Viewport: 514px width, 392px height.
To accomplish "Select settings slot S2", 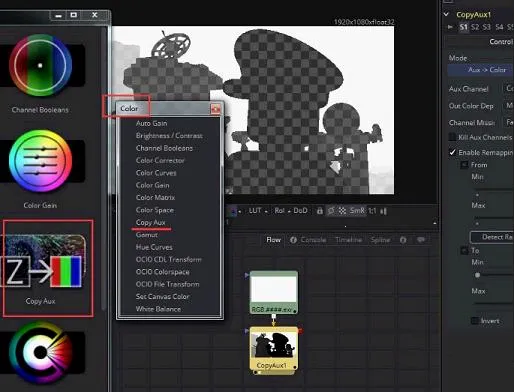I will (475, 27).
